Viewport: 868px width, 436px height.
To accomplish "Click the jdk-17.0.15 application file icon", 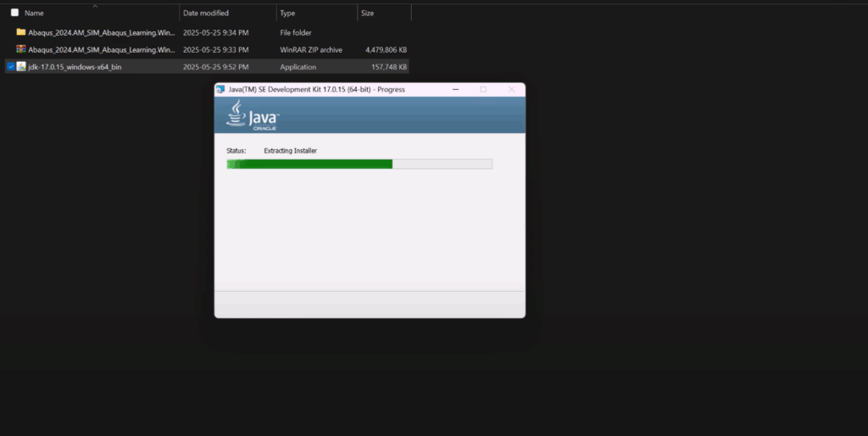I will [x=21, y=66].
